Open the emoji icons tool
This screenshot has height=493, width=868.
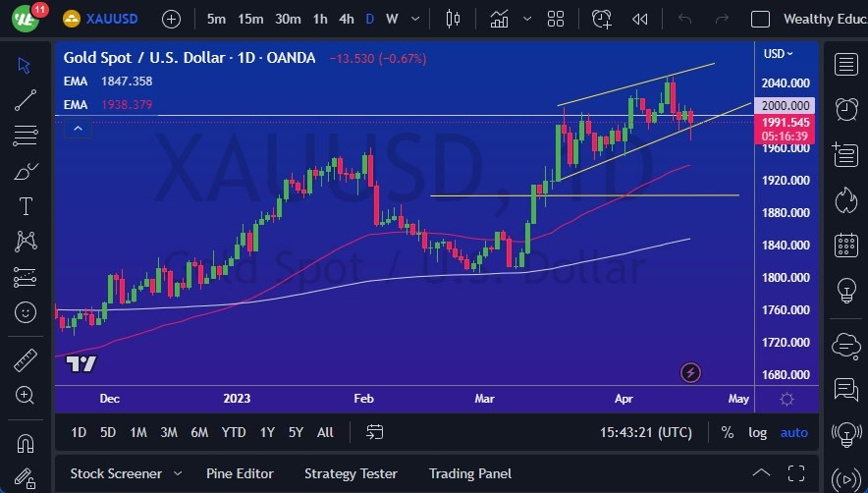click(x=26, y=312)
